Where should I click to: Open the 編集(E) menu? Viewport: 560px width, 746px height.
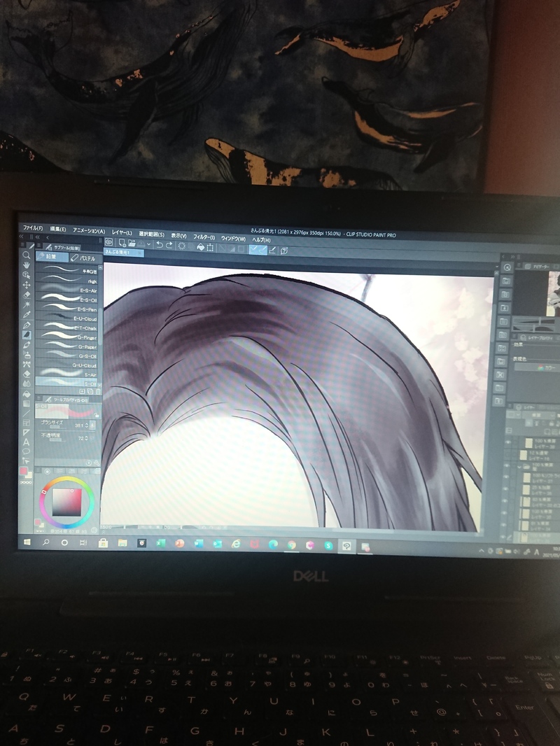pos(58,229)
